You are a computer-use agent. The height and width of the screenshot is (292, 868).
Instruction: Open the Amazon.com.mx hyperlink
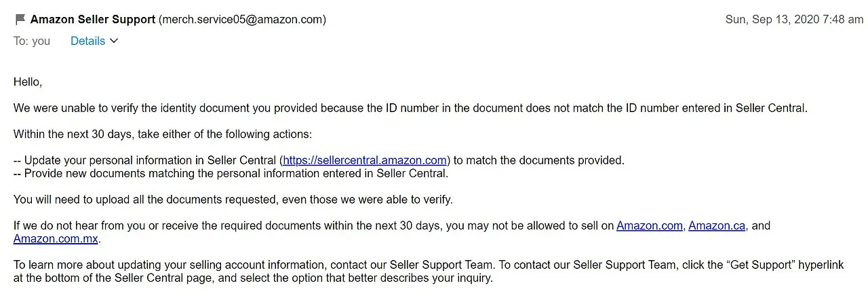(56, 239)
